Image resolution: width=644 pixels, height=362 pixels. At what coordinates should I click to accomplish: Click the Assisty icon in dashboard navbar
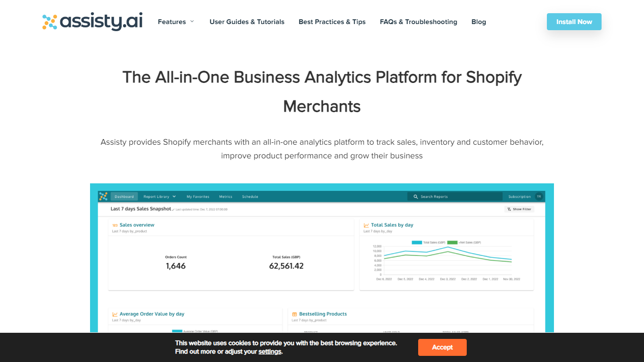[103, 197]
